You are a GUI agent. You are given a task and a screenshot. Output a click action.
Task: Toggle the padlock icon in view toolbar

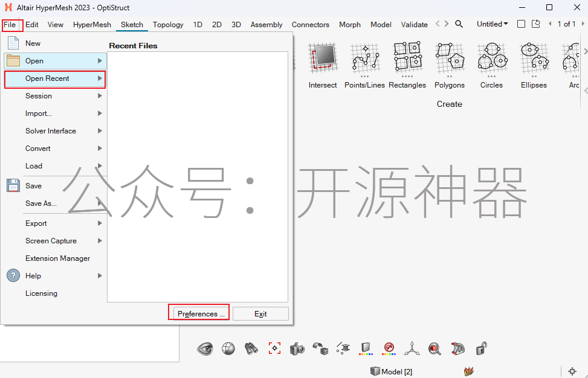coord(482,348)
